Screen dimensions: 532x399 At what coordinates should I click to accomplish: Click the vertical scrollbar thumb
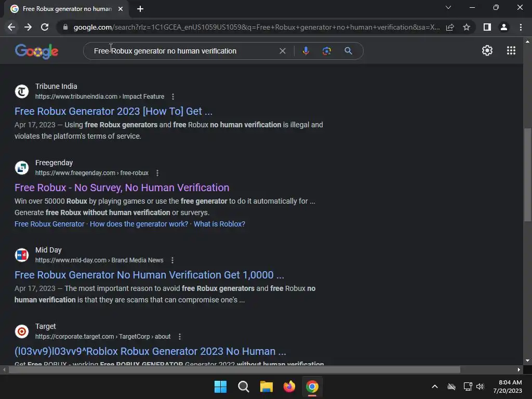pyautogui.click(x=527, y=175)
